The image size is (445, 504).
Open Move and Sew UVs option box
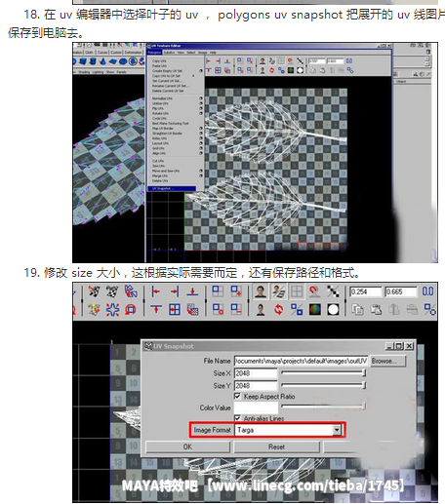tap(201, 171)
